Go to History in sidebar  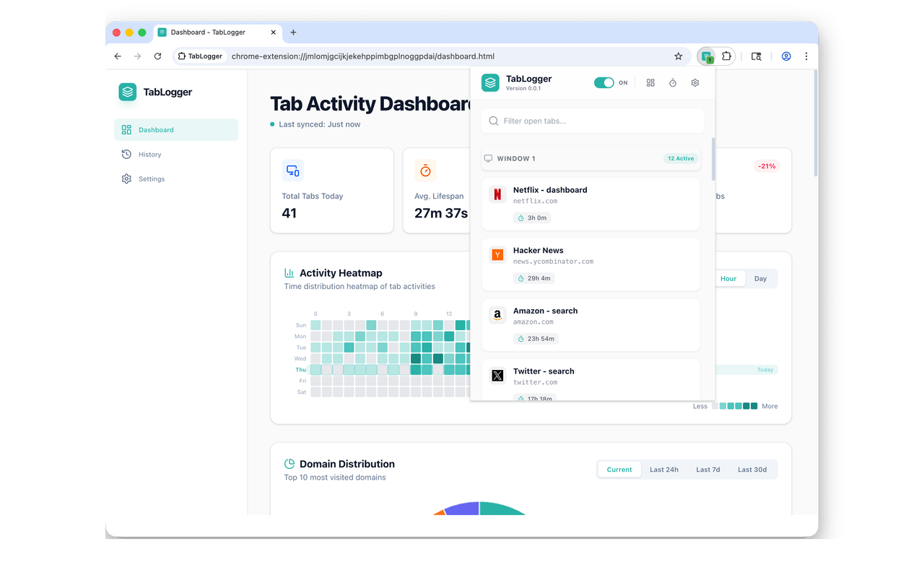tap(150, 155)
